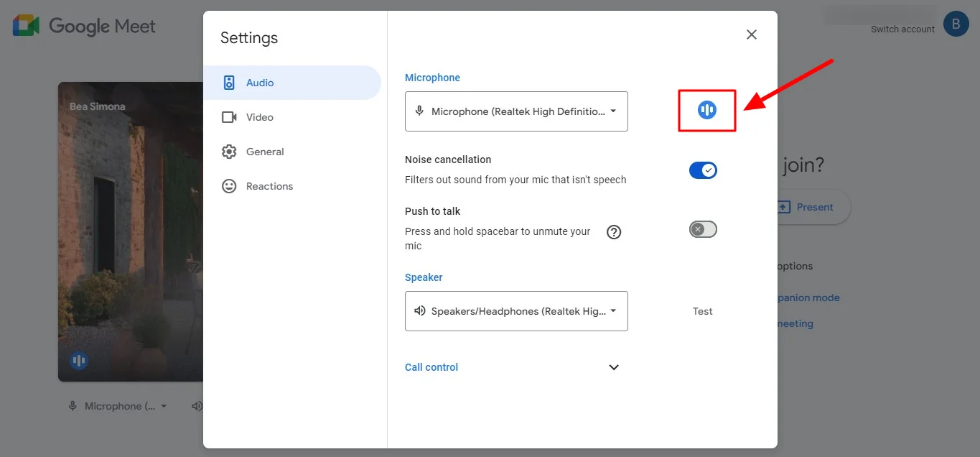
Task: Turn off Noise cancellation switch
Action: click(x=703, y=170)
